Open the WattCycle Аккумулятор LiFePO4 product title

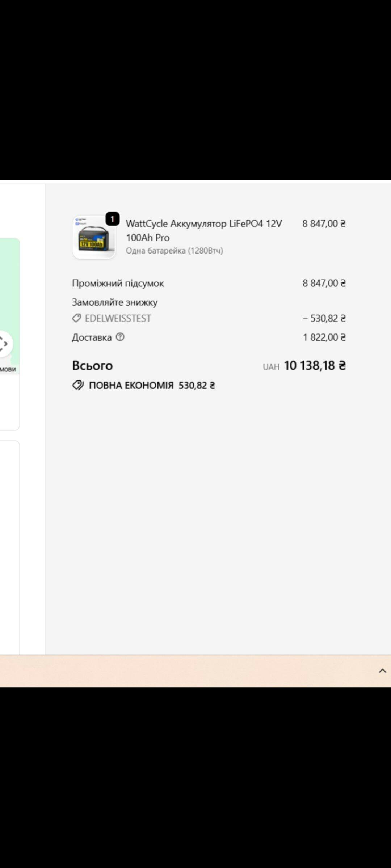tap(203, 230)
